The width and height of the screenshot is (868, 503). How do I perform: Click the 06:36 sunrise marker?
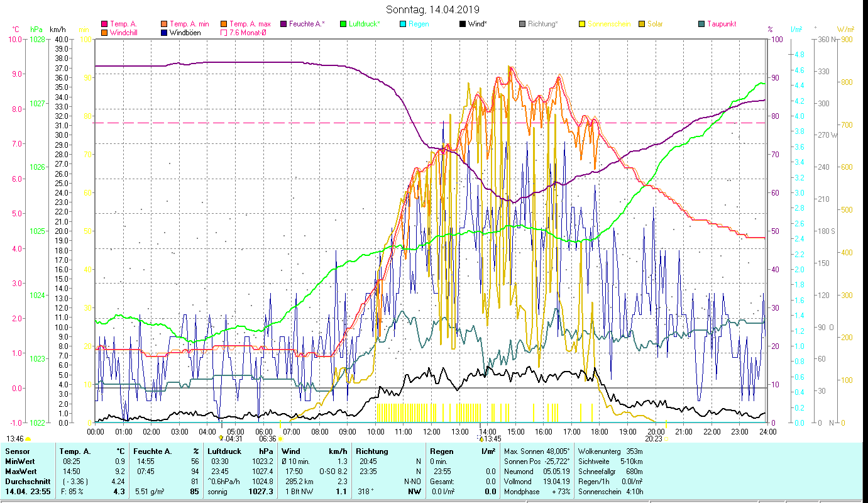point(268,439)
